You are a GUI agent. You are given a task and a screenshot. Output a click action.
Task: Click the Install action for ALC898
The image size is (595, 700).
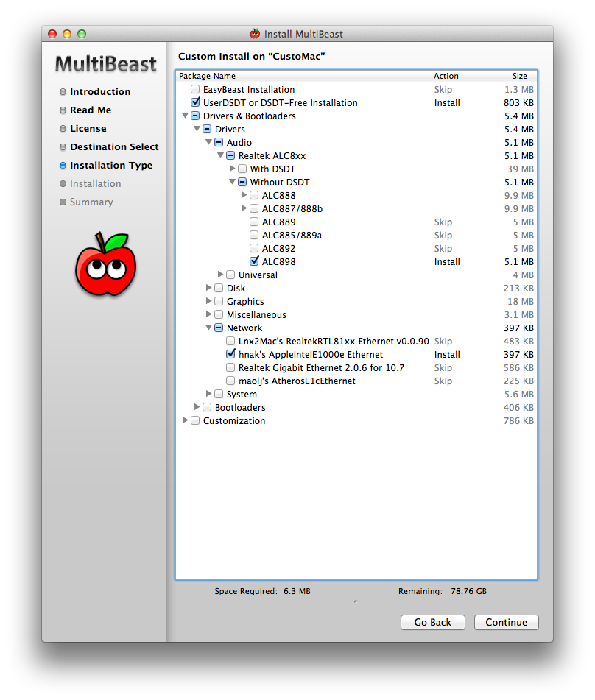(x=447, y=261)
